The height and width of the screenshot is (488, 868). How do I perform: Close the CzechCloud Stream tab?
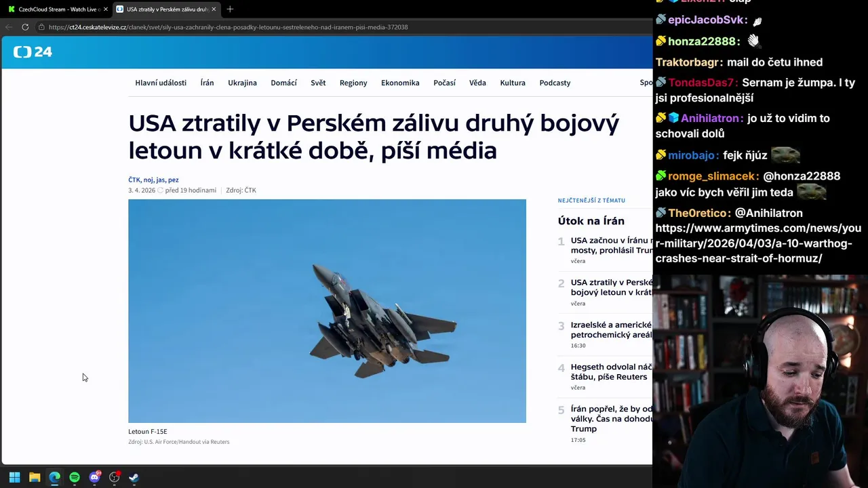106,9
